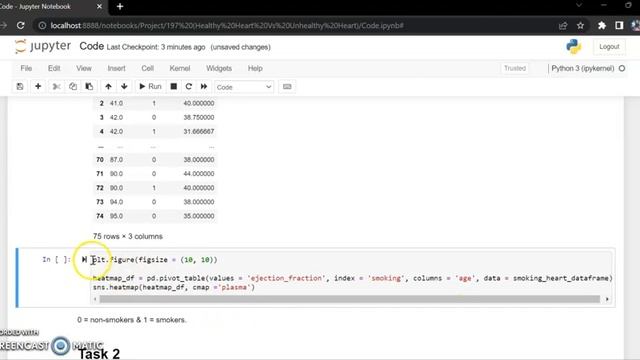
Task: Open a new browser tab
Action: pyautogui.click(x=120, y=7)
